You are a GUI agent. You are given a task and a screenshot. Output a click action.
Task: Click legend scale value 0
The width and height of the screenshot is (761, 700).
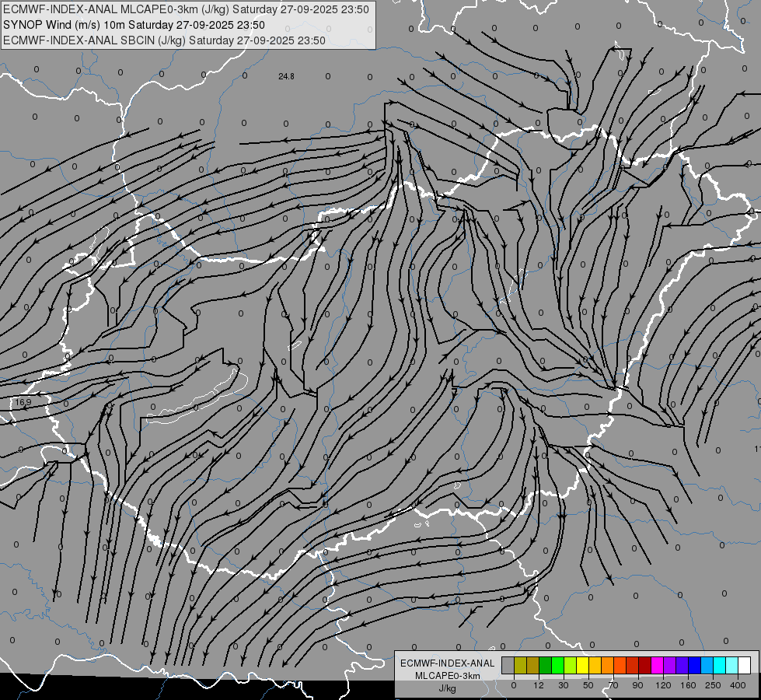tap(514, 685)
